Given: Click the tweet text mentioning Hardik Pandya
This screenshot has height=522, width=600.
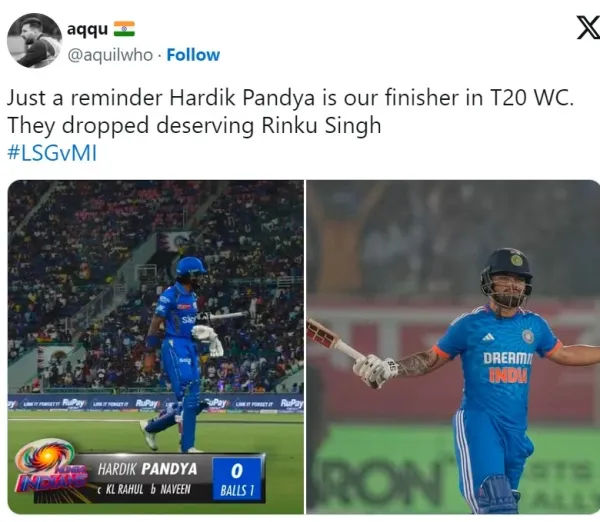Looking at the screenshot, I should tap(290, 98).
